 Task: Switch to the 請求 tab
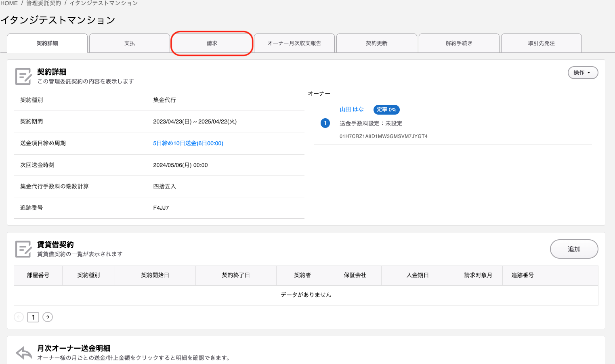pyautogui.click(x=212, y=43)
